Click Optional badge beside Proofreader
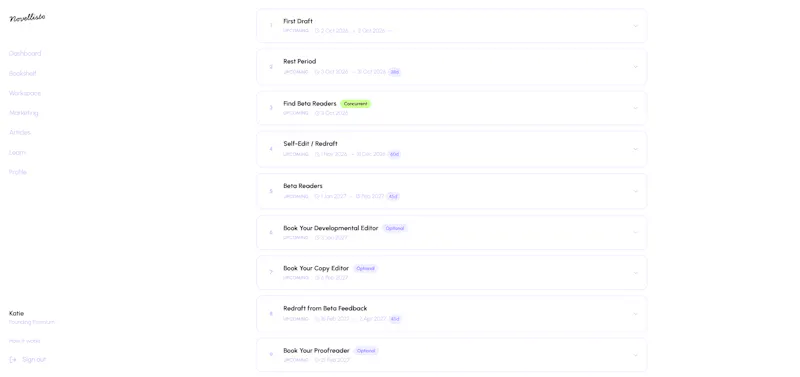 tap(366, 351)
